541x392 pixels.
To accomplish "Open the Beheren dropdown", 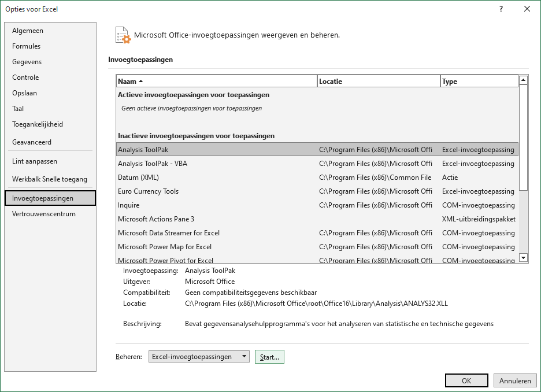I will (199, 357).
